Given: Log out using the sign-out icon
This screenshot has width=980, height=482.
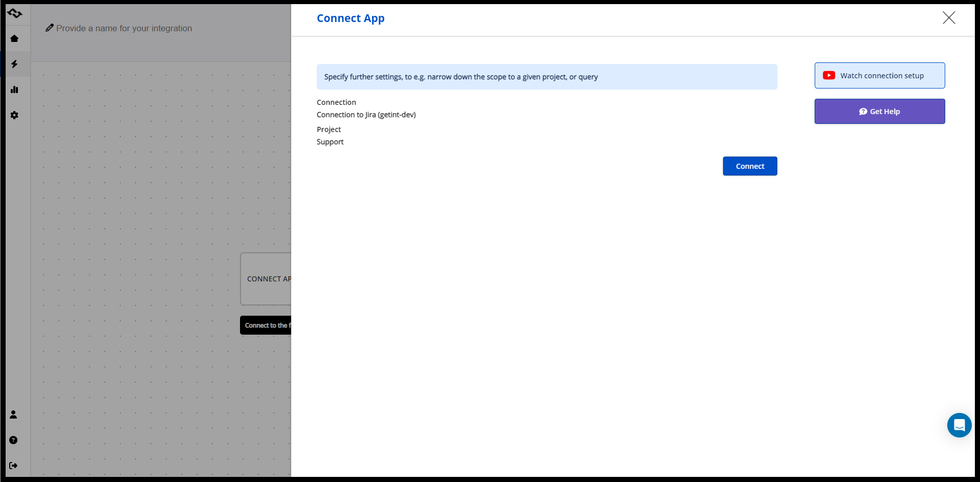Looking at the screenshot, I should click(13, 466).
